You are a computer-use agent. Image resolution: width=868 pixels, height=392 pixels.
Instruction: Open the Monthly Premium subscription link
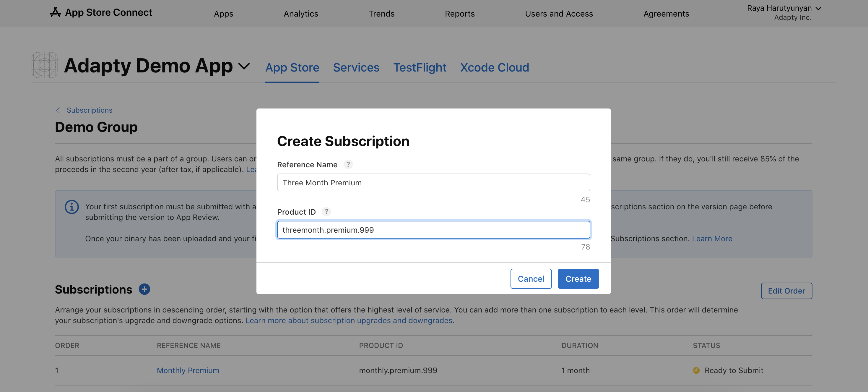point(188,370)
